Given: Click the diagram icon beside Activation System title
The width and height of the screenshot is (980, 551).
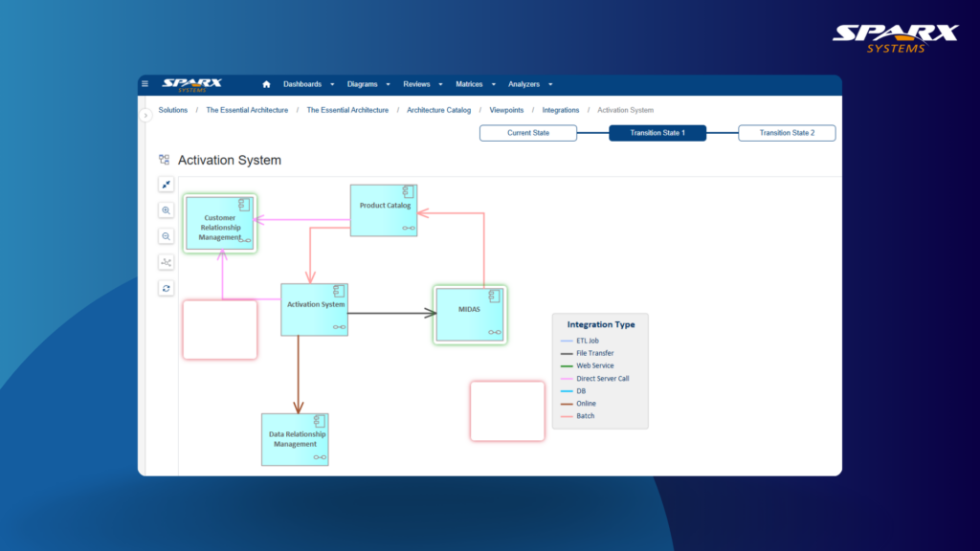Looking at the screenshot, I should point(164,161).
